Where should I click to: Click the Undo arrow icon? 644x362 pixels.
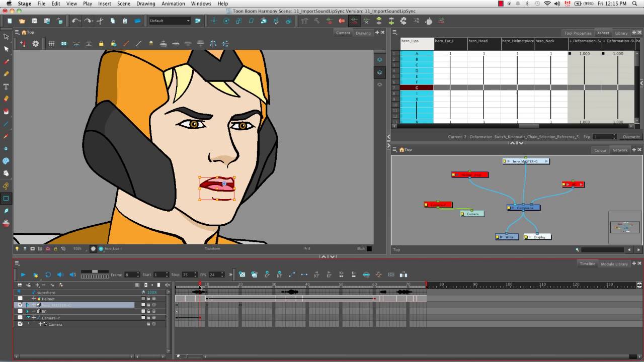(x=75, y=21)
